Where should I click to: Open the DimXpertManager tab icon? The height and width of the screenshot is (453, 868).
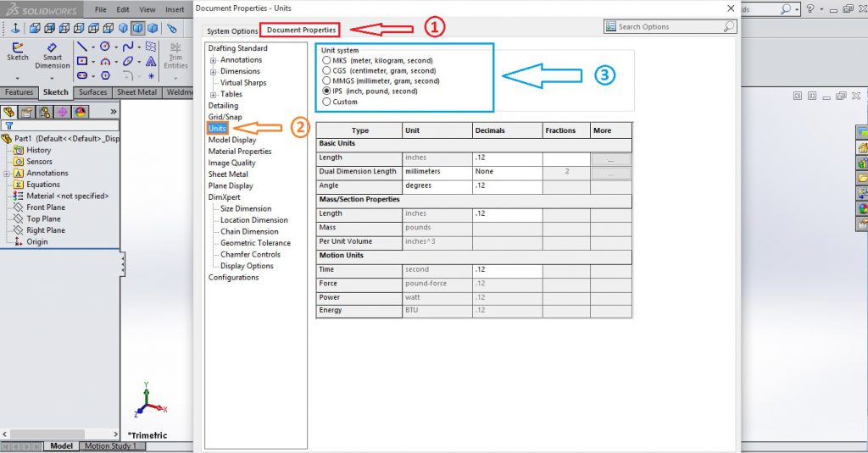click(x=63, y=113)
